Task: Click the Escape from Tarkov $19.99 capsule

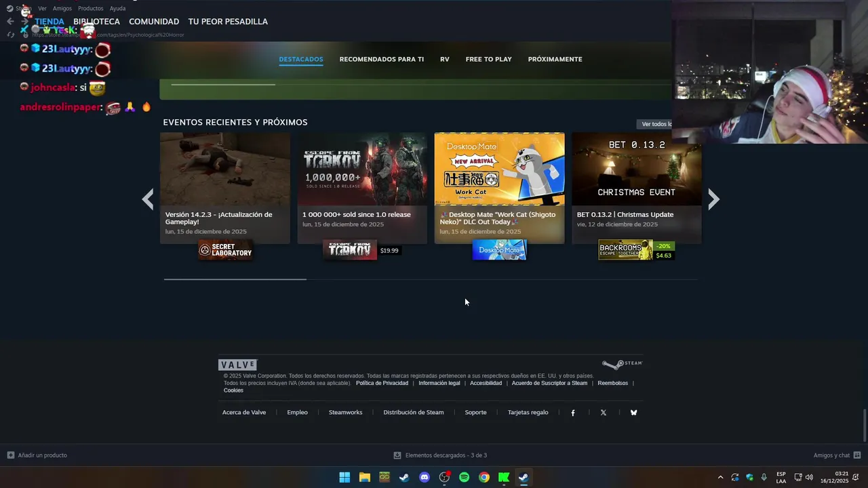Action: [x=362, y=250]
